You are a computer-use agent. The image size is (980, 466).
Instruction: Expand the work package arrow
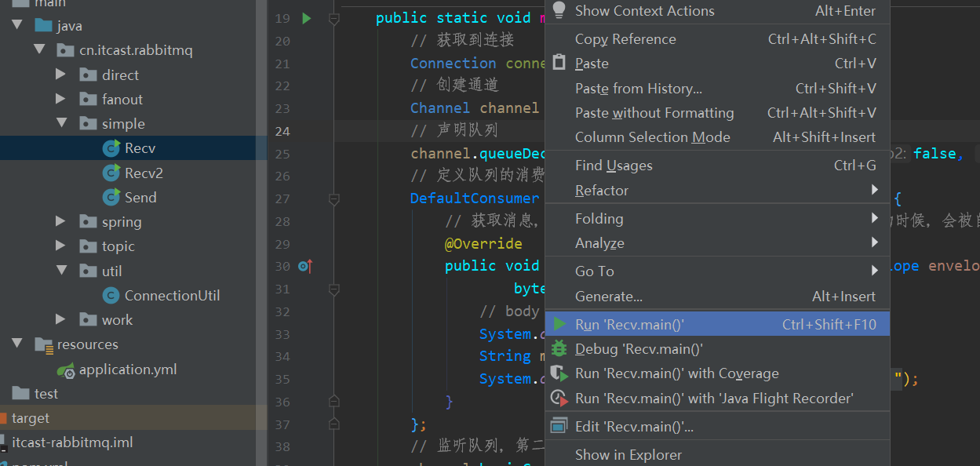pyautogui.click(x=61, y=320)
